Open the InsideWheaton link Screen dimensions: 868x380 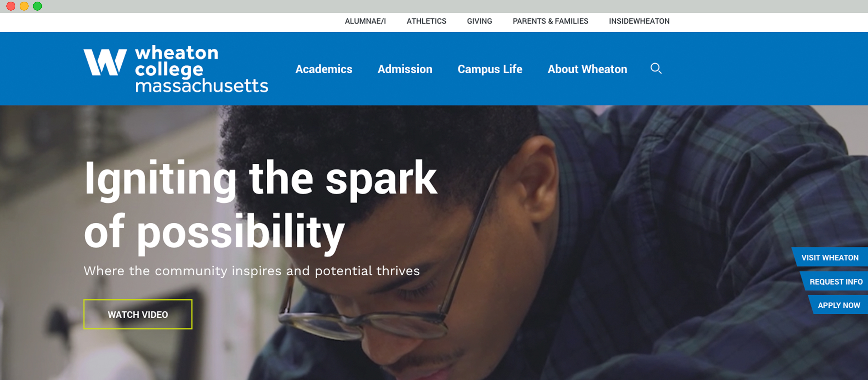point(639,21)
